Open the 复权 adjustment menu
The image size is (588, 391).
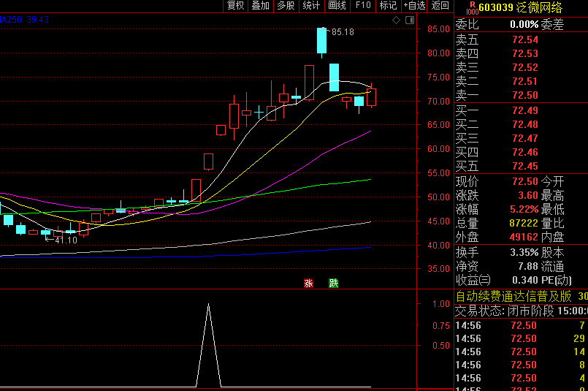point(235,6)
